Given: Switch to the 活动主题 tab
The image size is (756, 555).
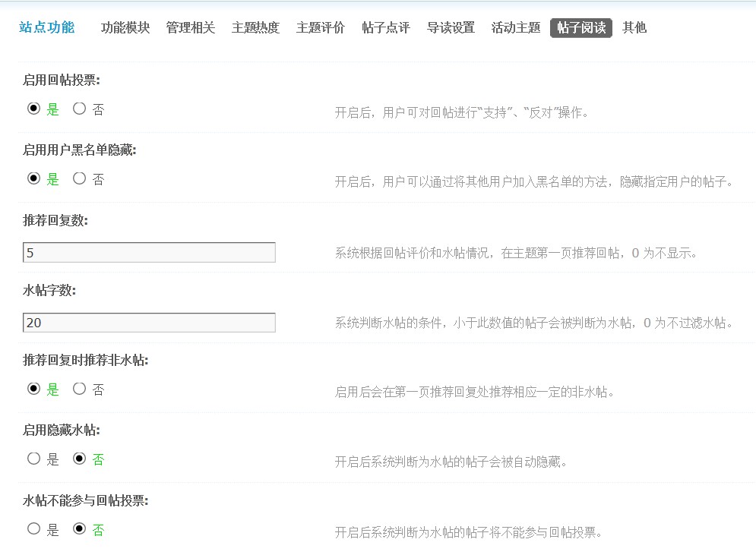Looking at the screenshot, I should 515,27.
